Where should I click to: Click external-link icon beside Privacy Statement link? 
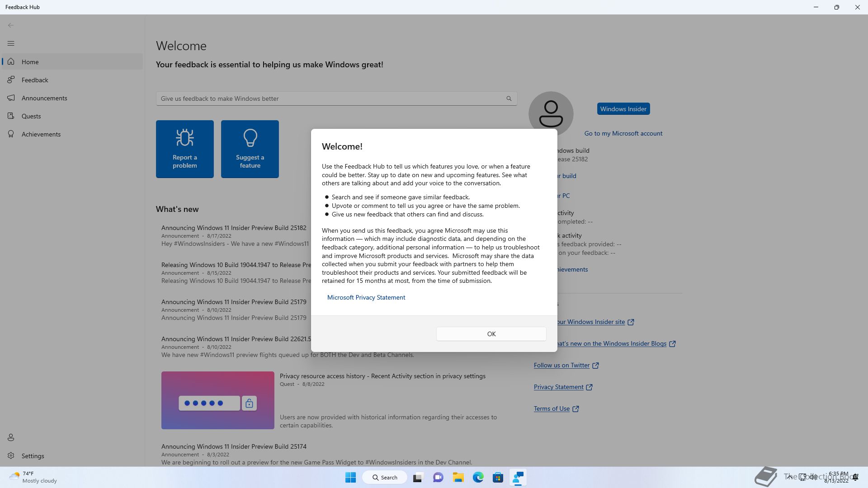click(589, 387)
